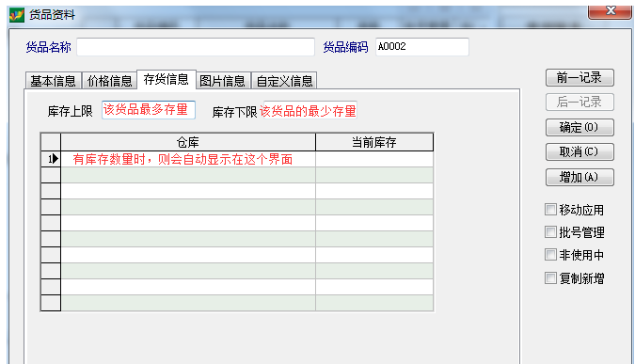Click the 库存下限 input field

[x=310, y=110]
